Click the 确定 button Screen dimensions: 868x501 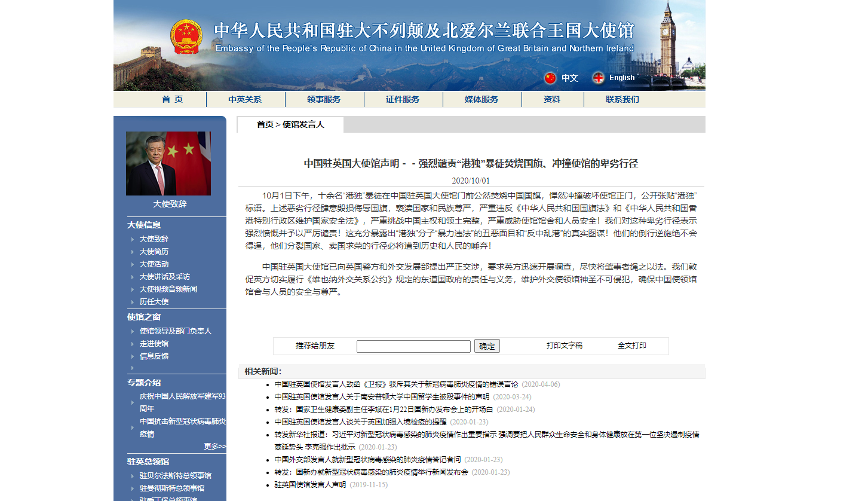point(487,346)
